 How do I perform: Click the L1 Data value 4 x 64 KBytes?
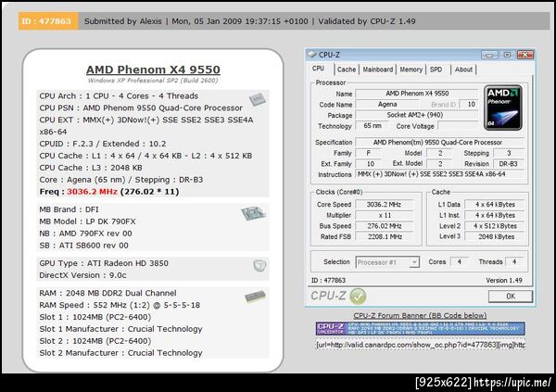[x=495, y=205]
